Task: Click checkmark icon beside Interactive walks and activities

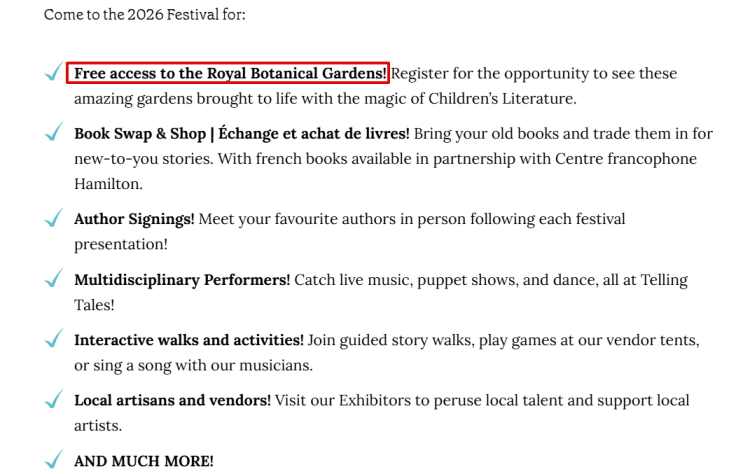Action: pyautogui.click(x=54, y=338)
